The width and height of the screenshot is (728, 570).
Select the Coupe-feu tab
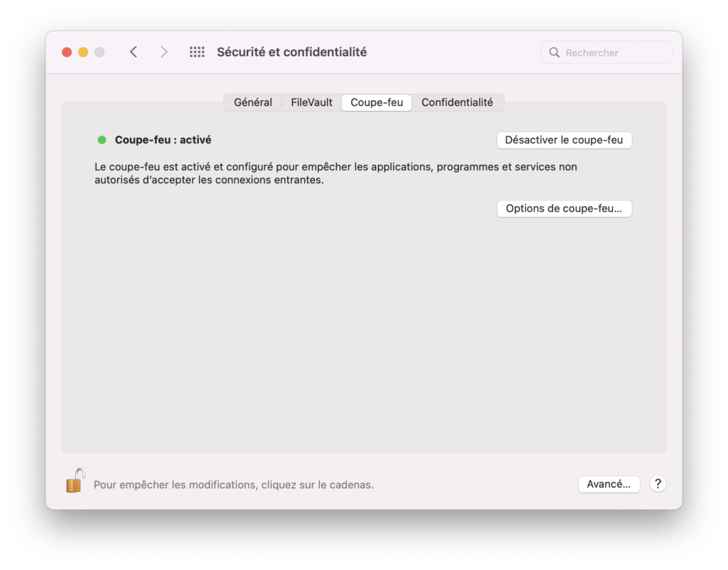coord(377,102)
